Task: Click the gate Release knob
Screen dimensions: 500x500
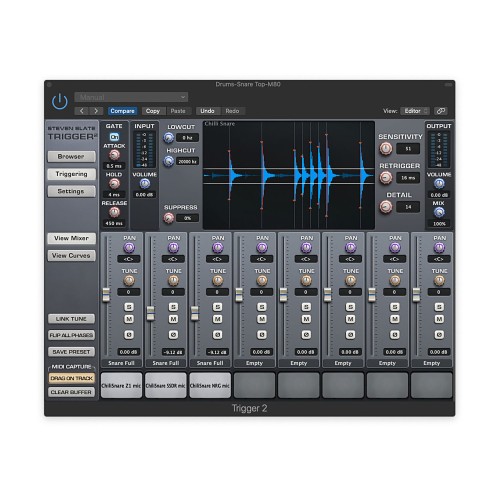Action: 114,212
